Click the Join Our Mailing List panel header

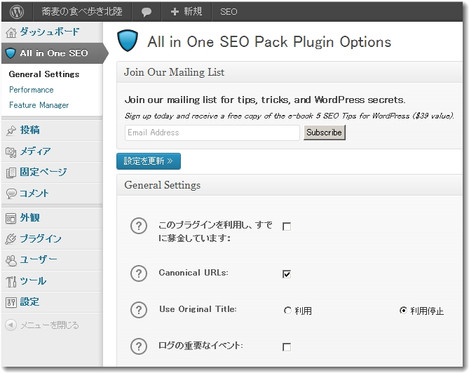[x=289, y=72]
